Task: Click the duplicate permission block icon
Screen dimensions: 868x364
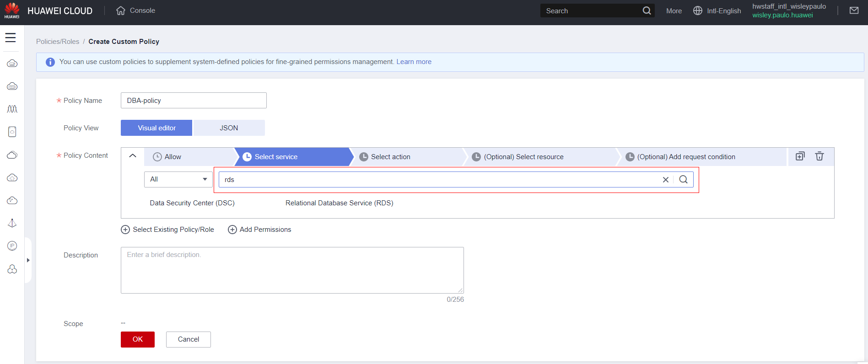Action: 800,156
